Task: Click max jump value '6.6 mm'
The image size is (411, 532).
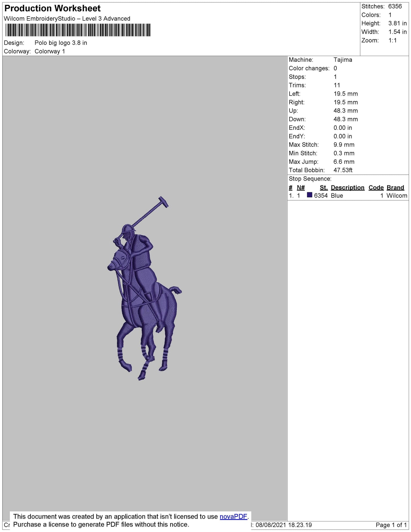Action: (344, 162)
